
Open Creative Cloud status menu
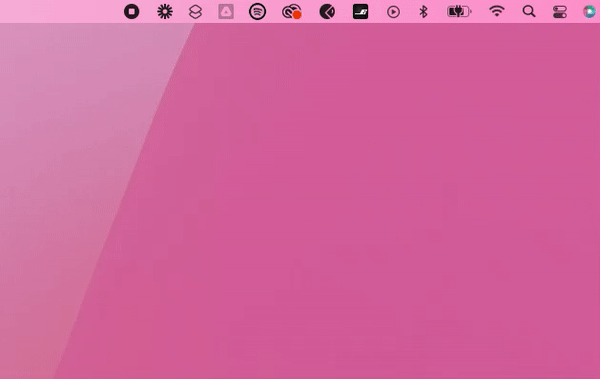click(292, 11)
